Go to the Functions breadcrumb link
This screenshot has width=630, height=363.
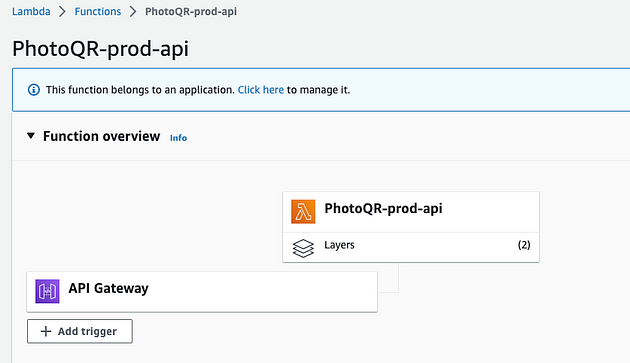pos(98,12)
